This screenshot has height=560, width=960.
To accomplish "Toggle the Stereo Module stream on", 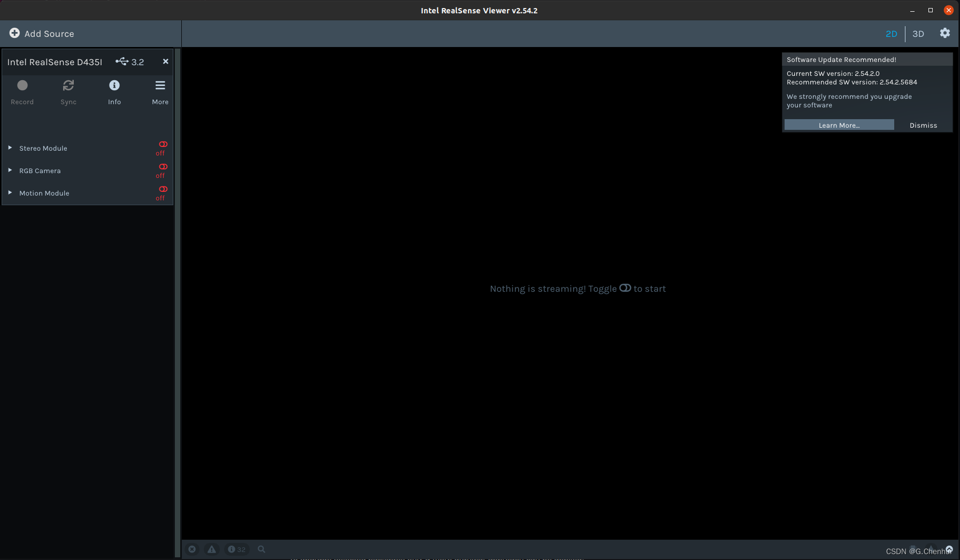I will point(163,144).
